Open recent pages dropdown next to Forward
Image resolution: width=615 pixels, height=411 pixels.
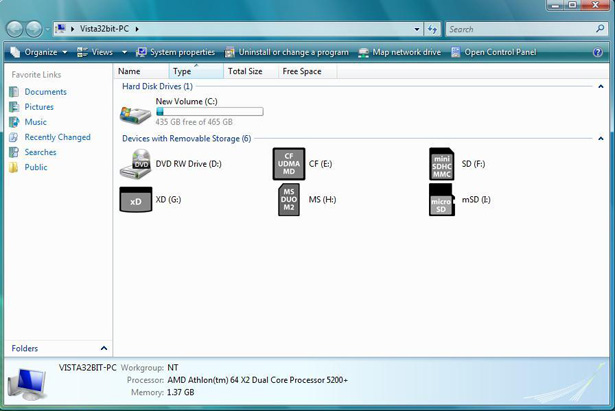47,29
